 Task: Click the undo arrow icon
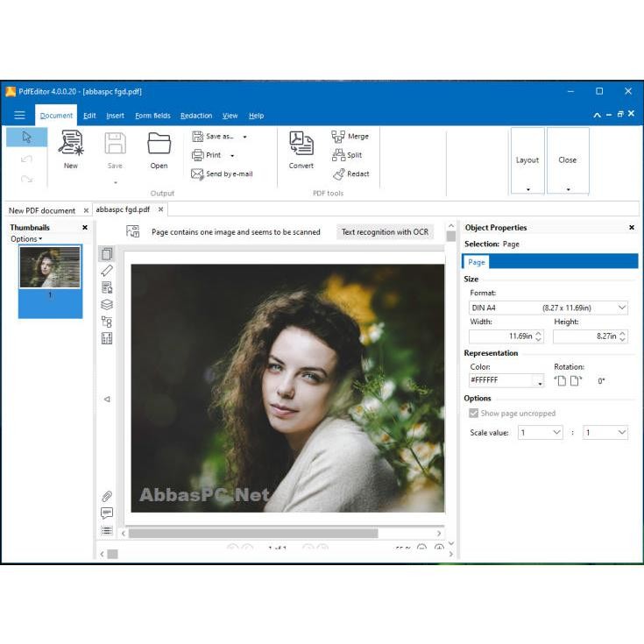coord(26,159)
